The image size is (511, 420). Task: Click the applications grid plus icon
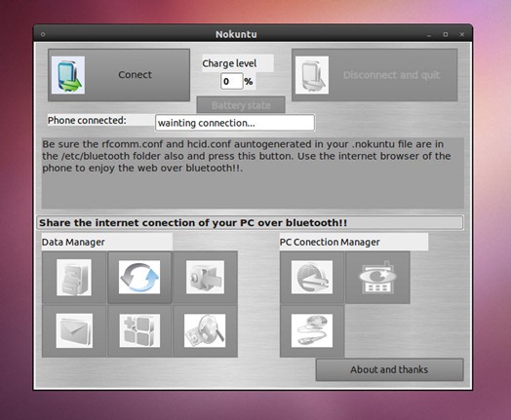[139, 330]
